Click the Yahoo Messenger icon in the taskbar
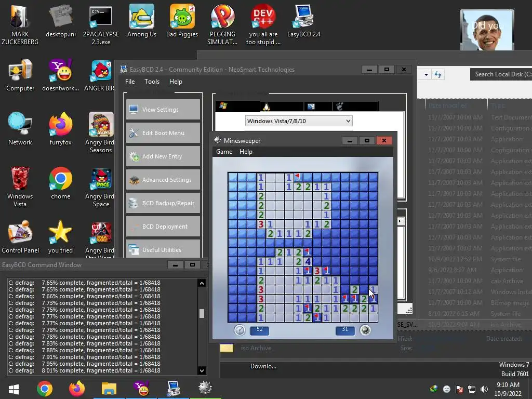532x399 pixels. (x=141, y=389)
